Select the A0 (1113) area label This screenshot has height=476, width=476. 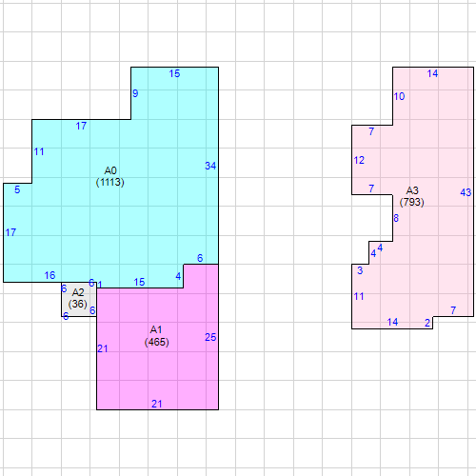110,176
